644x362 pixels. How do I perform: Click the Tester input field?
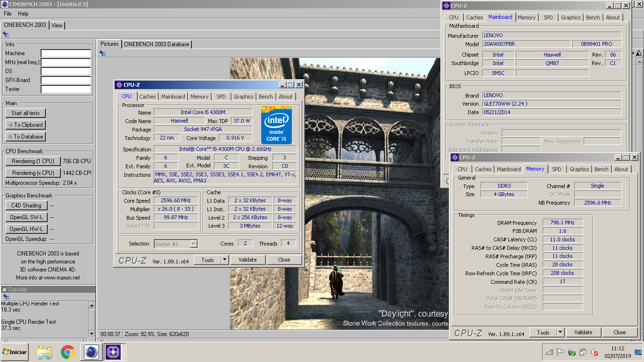click(66, 89)
